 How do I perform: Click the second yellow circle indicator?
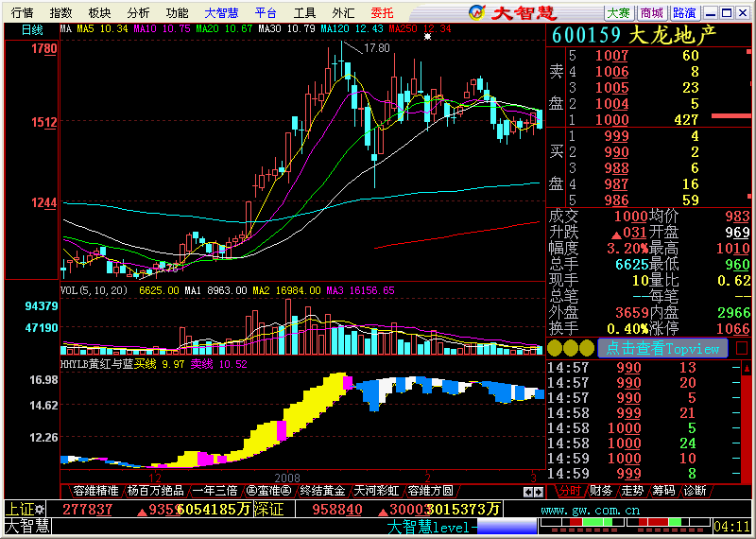click(x=571, y=348)
